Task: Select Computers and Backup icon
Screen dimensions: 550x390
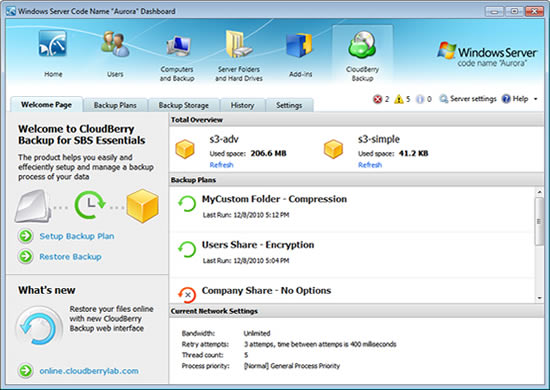Action: pyautogui.click(x=178, y=46)
